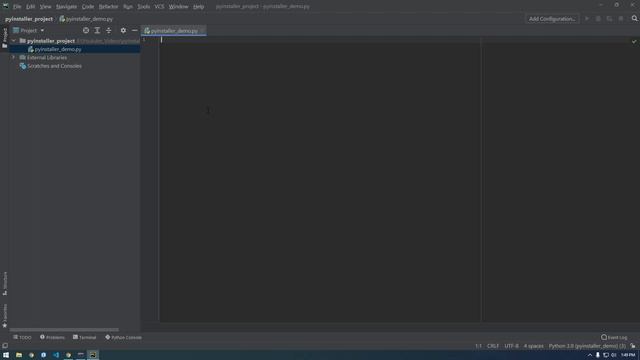
Task: Open the Window menu
Action: tap(178, 7)
